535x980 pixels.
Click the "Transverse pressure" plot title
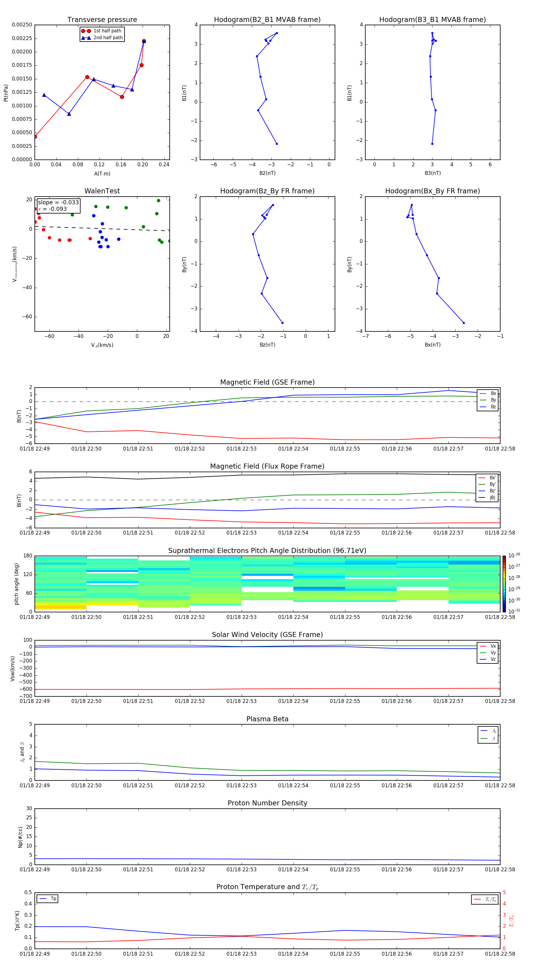pyautogui.click(x=102, y=20)
